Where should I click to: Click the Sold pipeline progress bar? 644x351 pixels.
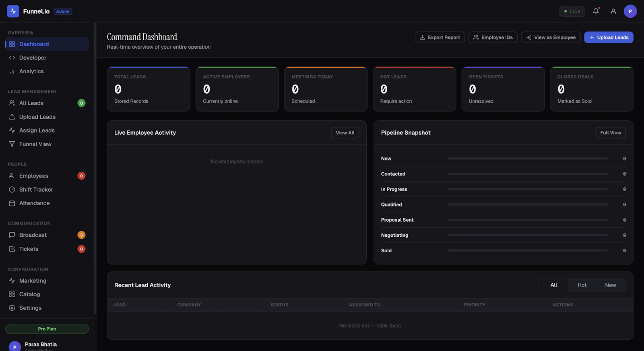coord(527,250)
